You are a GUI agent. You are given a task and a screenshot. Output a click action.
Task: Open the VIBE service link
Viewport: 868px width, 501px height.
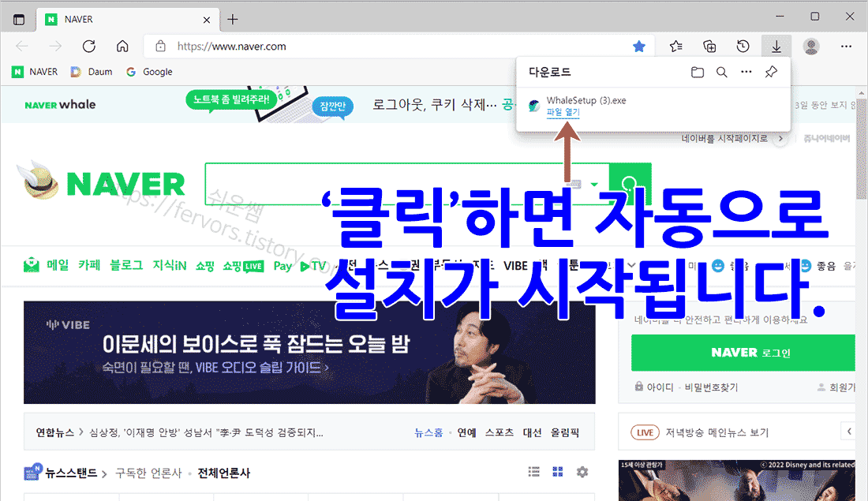[515, 266]
